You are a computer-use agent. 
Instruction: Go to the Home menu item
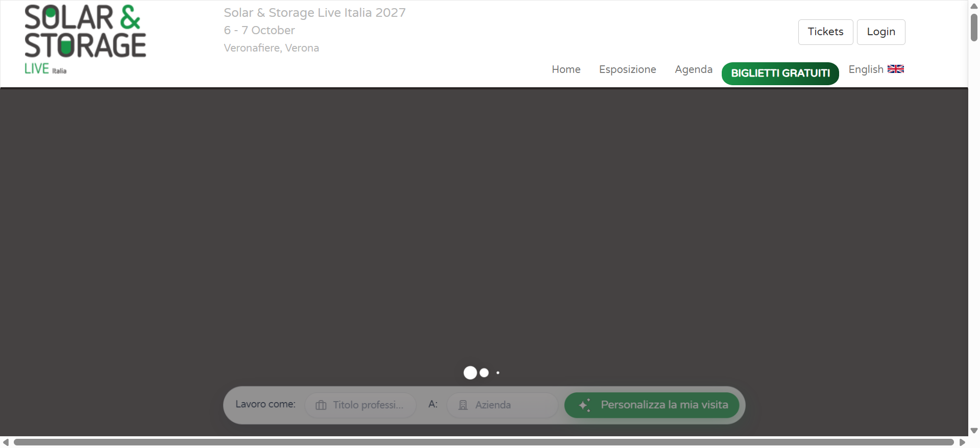[566, 69]
